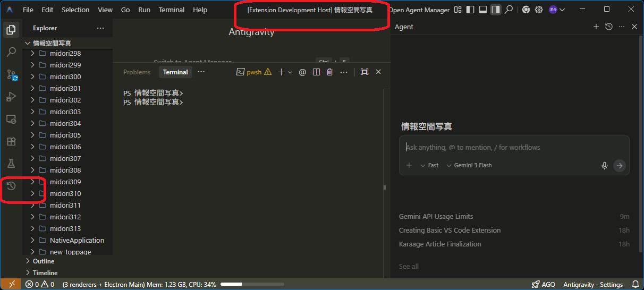Viewport: 644px width, 290px height.
Task: Start a new Agent conversation with plus
Action: (596, 27)
